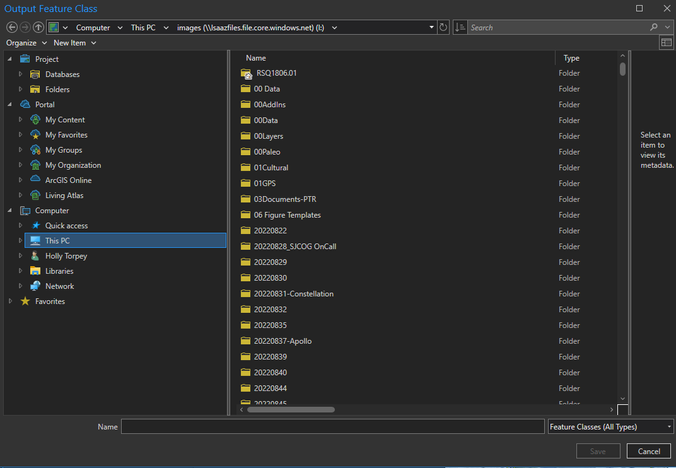Viewport: 676px width, 468px height.
Task: Collapse the Portal tree node
Action: pyautogui.click(x=10, y=104)
